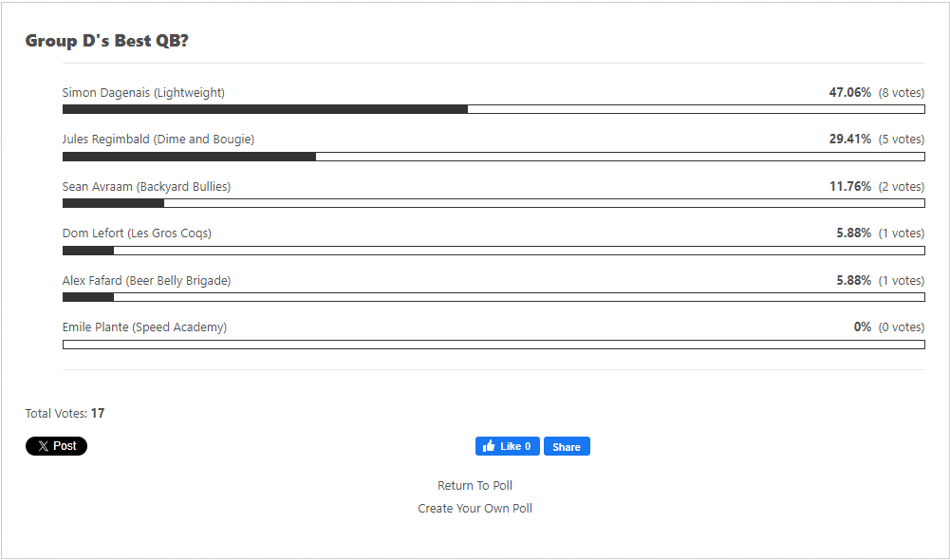Select the Sean Avraam (Backyard Bullies) label
This screenshot has width=950, height=560.
coord(146,187)
